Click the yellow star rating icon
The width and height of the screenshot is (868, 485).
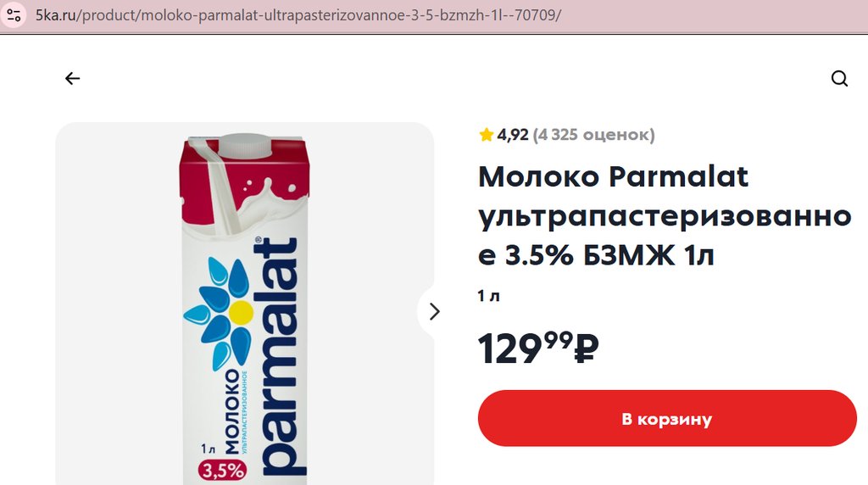point(486,135)
